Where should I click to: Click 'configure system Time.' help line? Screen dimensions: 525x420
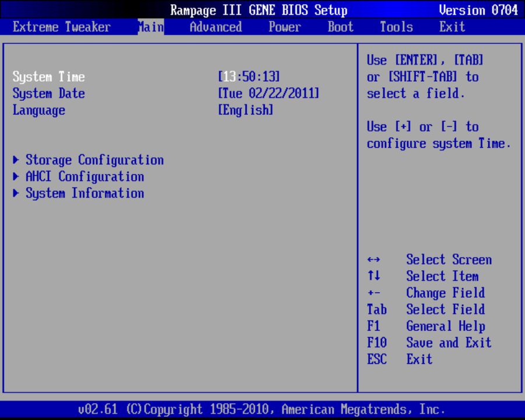tap(439, 143)
